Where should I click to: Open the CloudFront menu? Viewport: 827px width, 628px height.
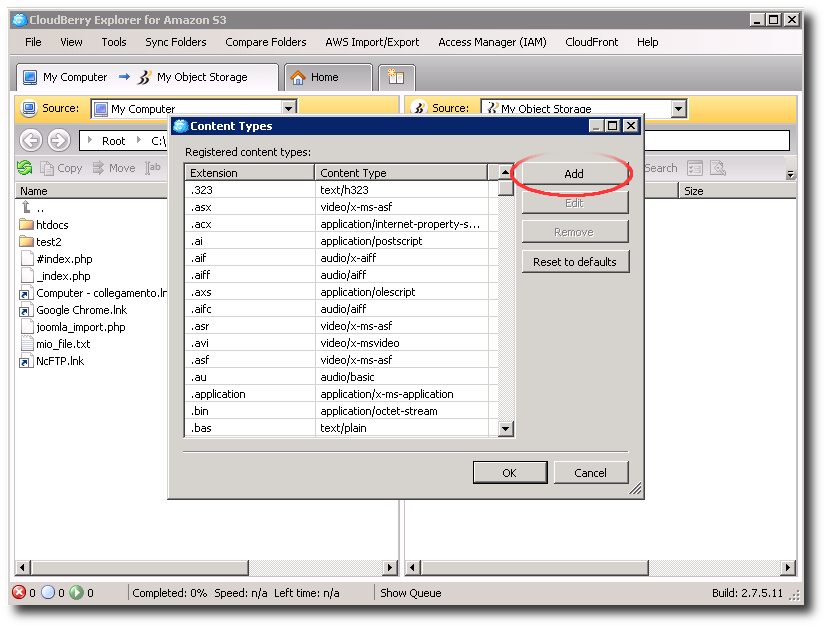591,42
